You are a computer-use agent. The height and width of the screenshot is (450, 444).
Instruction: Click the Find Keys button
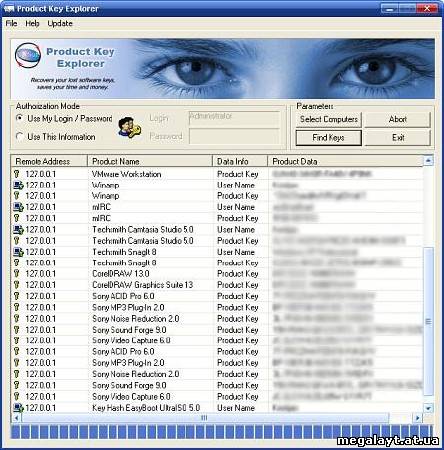pos(328,138)
